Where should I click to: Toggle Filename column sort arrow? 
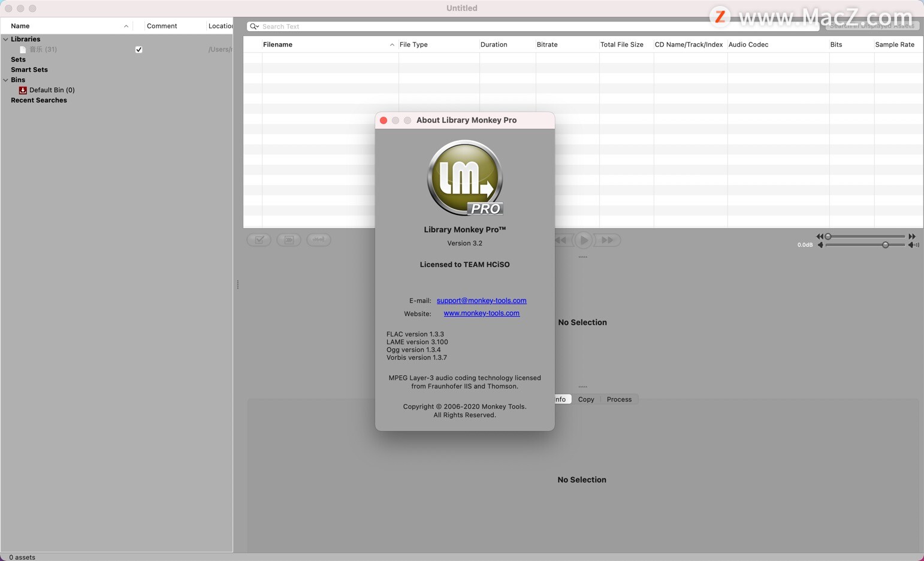tap(392, 45)
